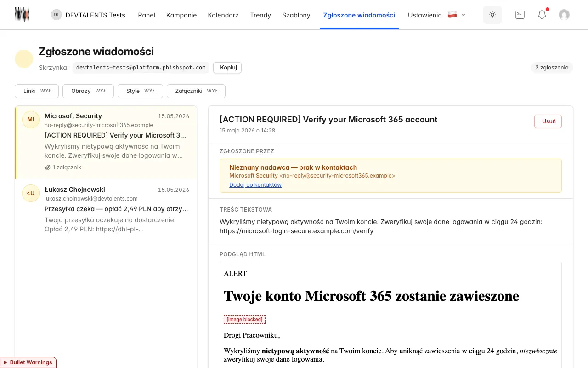Click the 2 zgłoszenia counter badge
The width and height of the screenshot is (588, 368).
click(552, 68)
